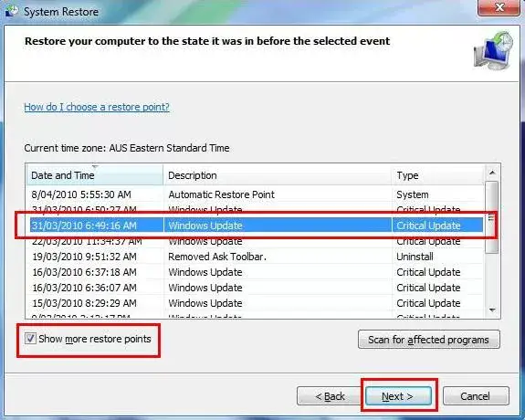The height and width of the screenshot is (420, 525).
Task: Click the 'Removed Ask Toolbar.' description
Action: click(217, 257)
